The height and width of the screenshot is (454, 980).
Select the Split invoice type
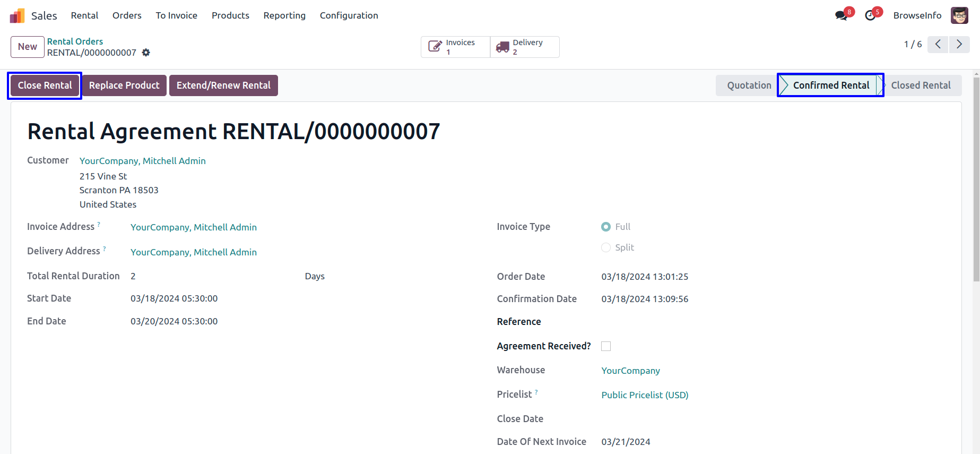tap(606, 247)
